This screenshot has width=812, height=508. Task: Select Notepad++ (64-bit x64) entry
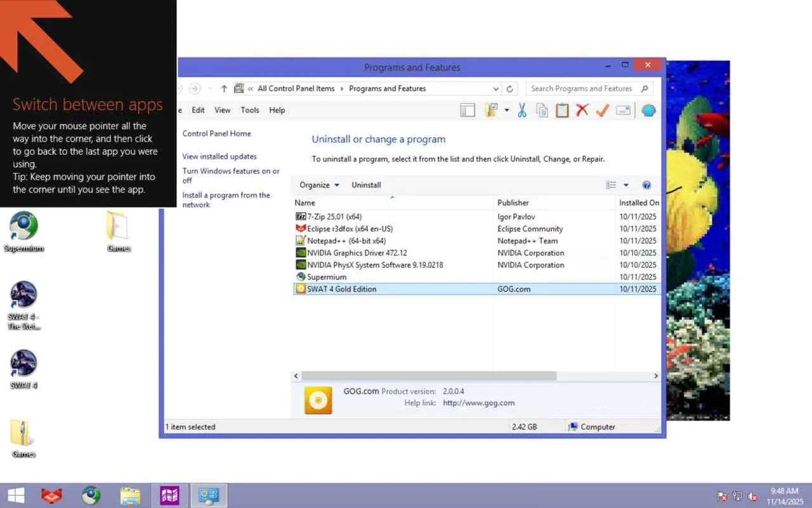click(476, 241)
